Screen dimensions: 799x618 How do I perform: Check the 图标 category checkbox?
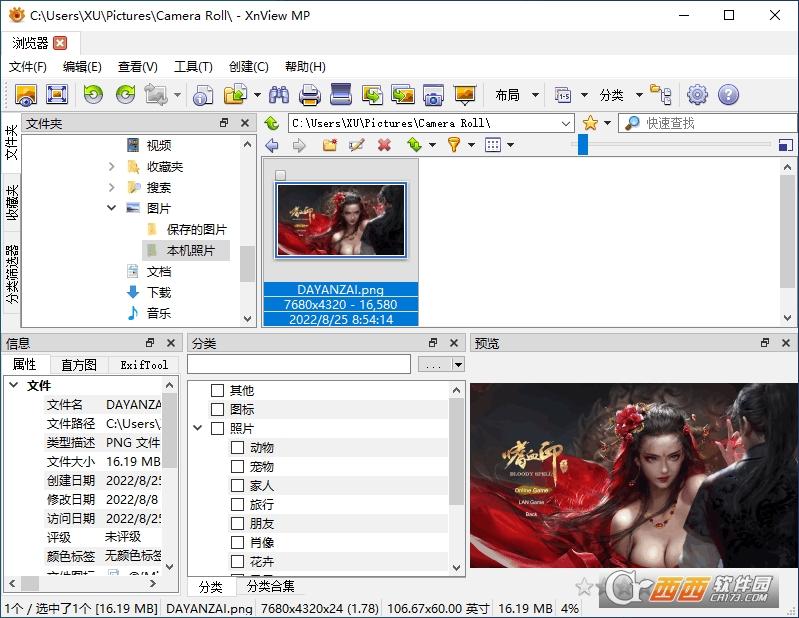218,409
